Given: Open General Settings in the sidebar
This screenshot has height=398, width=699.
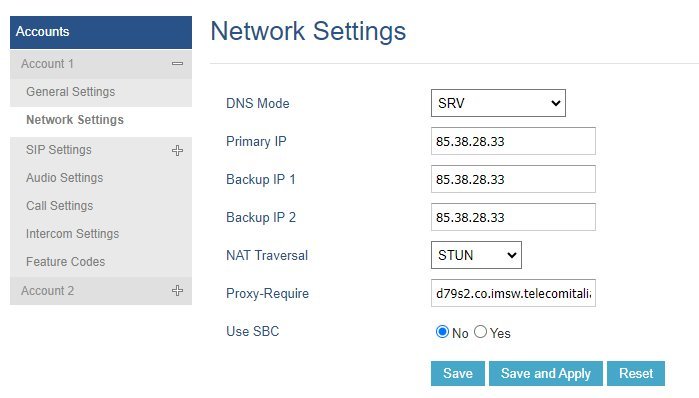Looking at the screenshot, I should [x=70, y=92].
